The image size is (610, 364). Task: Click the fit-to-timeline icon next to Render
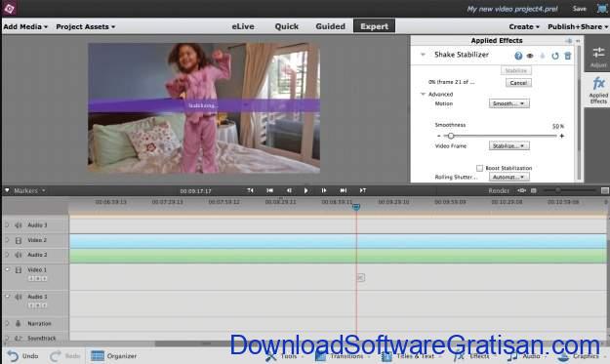point(522,190)
